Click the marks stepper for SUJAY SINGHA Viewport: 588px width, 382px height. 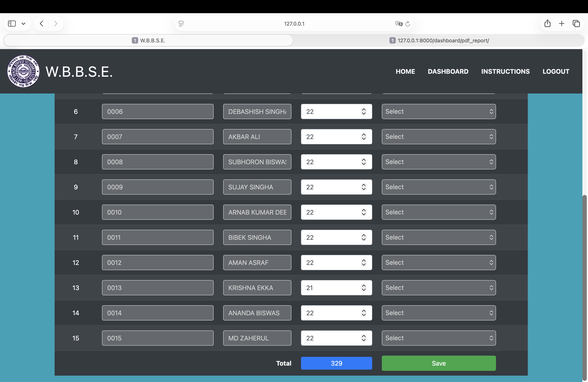[364, 187]
